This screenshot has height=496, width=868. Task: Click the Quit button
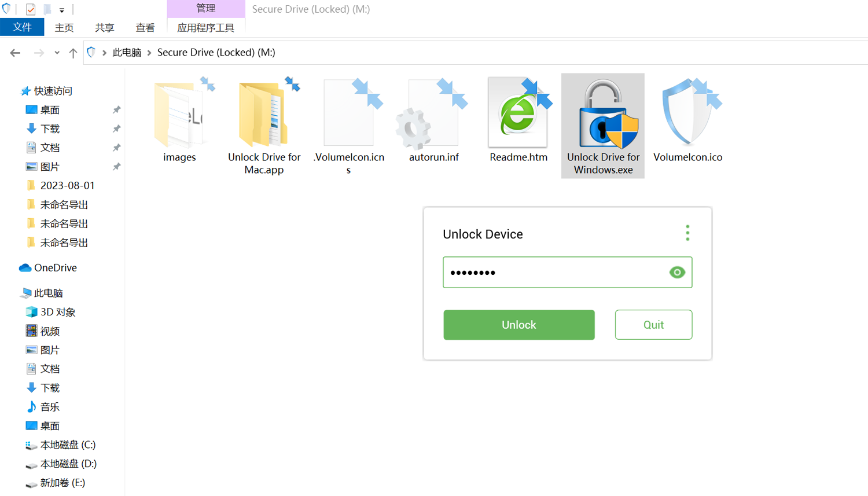click(x=653, y=325)
